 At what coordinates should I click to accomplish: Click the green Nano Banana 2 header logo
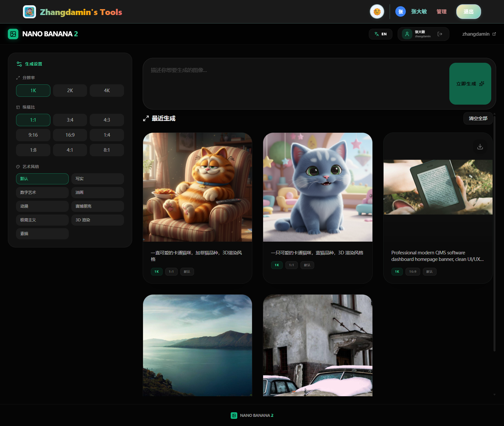[13, 34]
